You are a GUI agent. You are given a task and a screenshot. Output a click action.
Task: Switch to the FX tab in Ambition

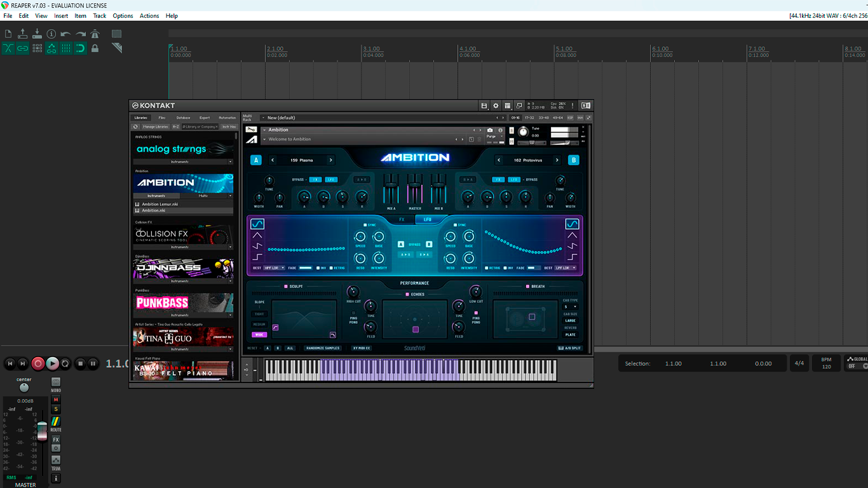point(402,219)
